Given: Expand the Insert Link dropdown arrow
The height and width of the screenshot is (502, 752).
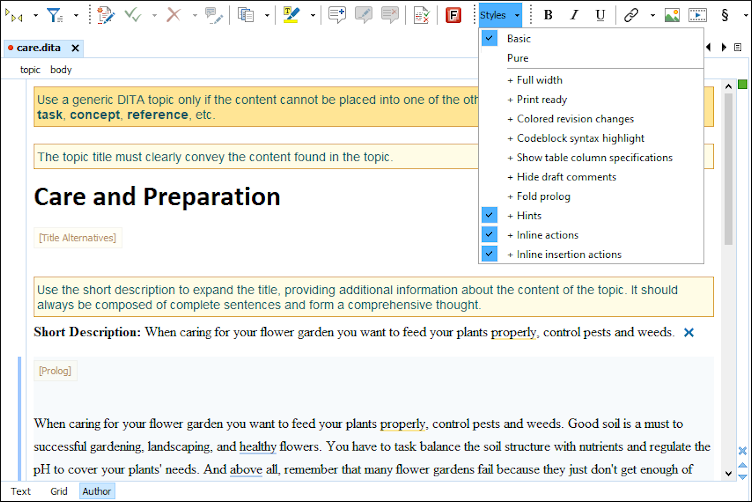Looking at the screenshot, I should [x=652, y=15].
